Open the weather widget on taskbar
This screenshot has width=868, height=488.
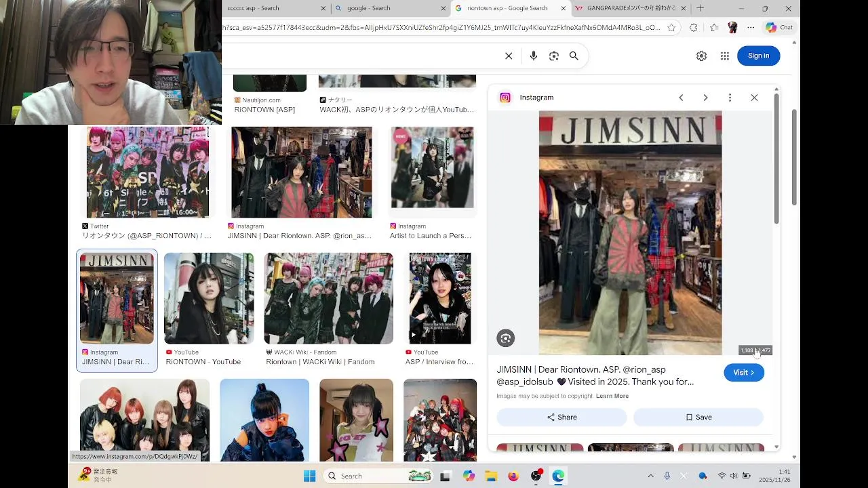click(98, 475)
